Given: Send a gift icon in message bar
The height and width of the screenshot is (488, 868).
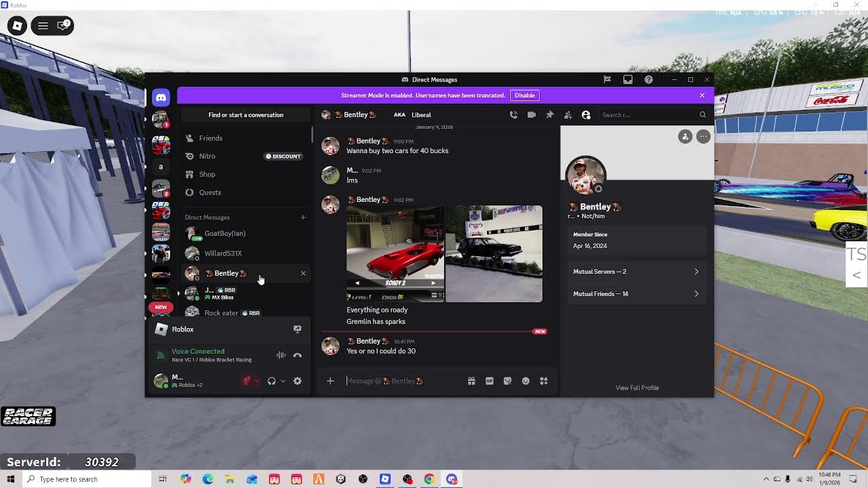Looking at the screenshot, I should point(471,381).
